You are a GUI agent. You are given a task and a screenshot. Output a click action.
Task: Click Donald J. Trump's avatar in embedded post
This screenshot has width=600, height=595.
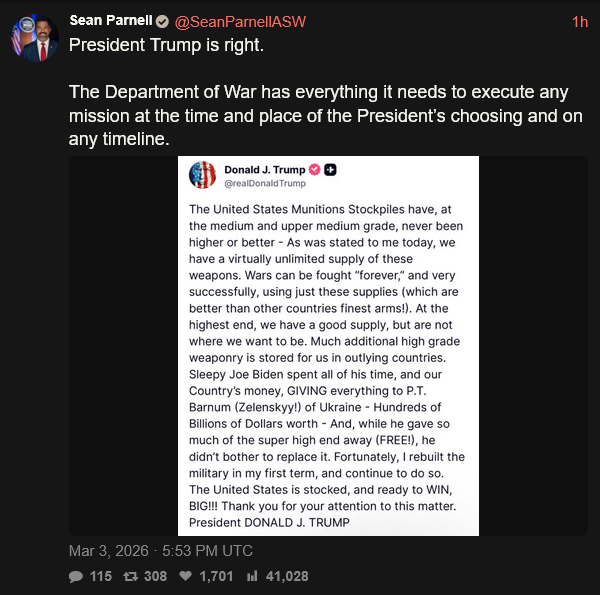[x=203, y=175]
